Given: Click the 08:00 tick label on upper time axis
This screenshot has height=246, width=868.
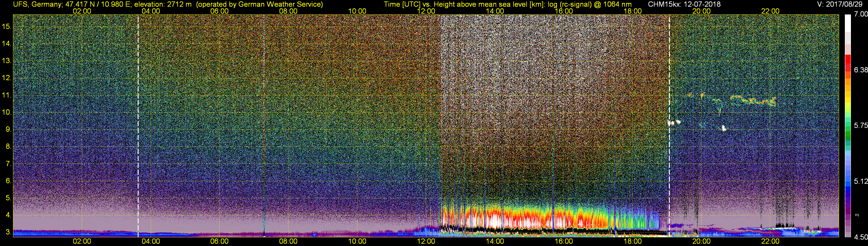Looking at the screenshot, I should [x=288, y=11].
